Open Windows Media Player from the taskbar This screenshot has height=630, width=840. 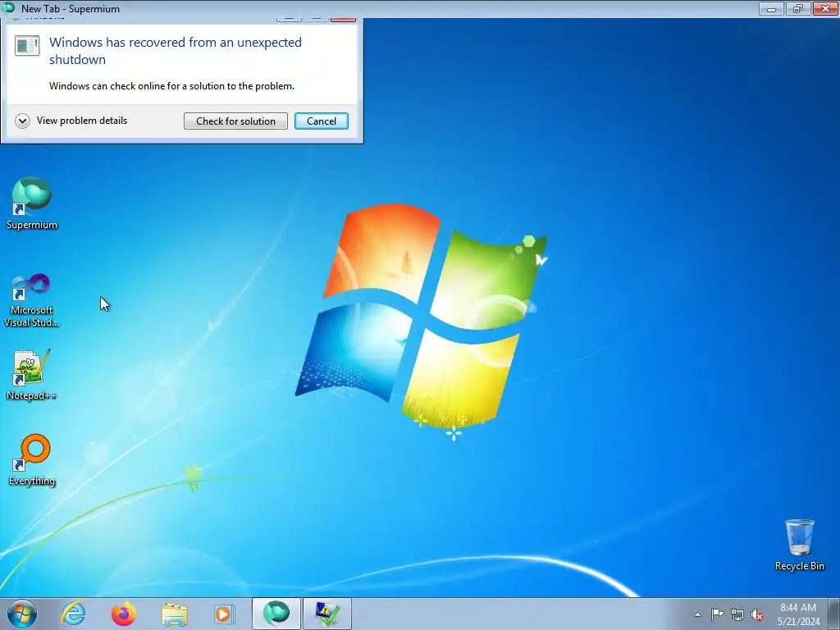click(x=224, y=614)
